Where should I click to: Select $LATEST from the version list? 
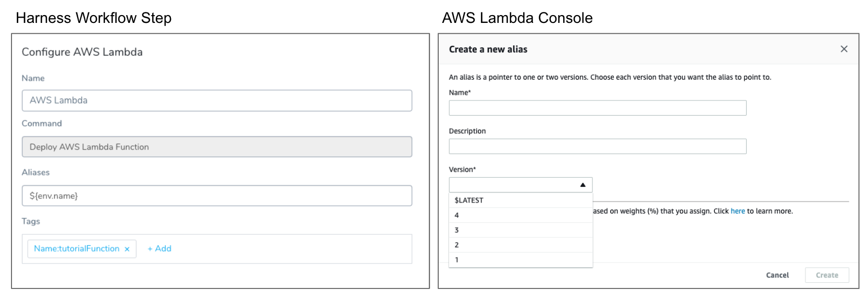[520, 200]
